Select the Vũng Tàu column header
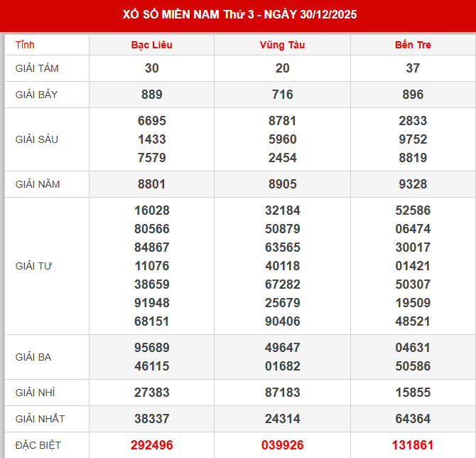 tap(282, 45)
